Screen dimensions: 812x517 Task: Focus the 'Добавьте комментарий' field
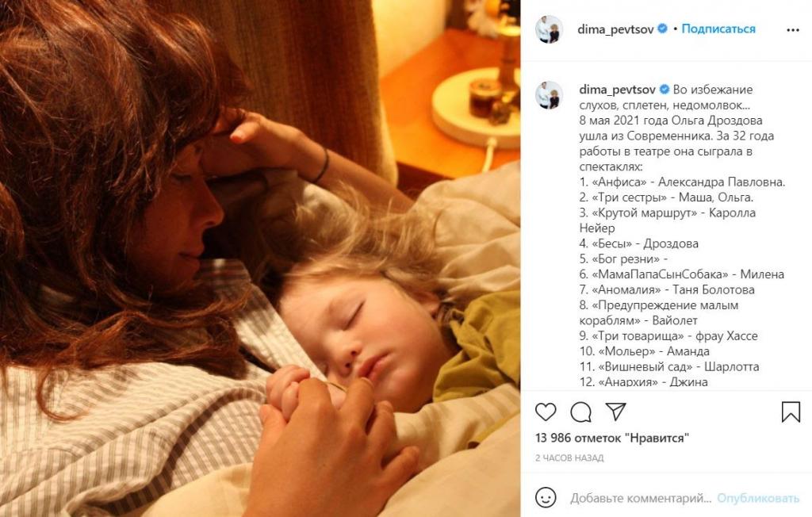(641, 498)
